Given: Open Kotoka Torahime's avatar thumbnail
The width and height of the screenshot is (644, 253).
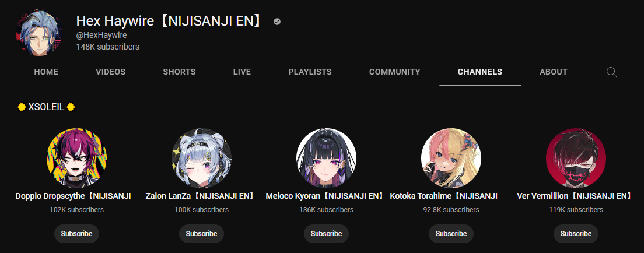Looking at the screenshot, I should pos(451,159).
